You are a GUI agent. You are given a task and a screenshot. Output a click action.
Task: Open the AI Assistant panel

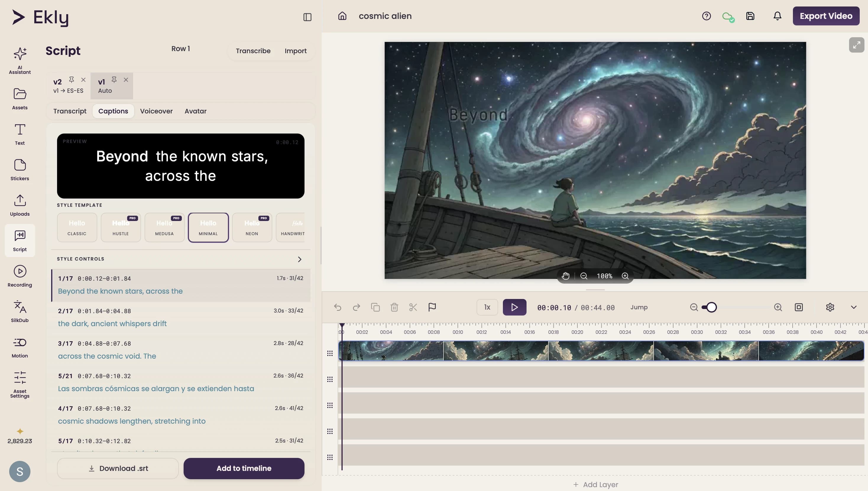click(x=20, y=60)
